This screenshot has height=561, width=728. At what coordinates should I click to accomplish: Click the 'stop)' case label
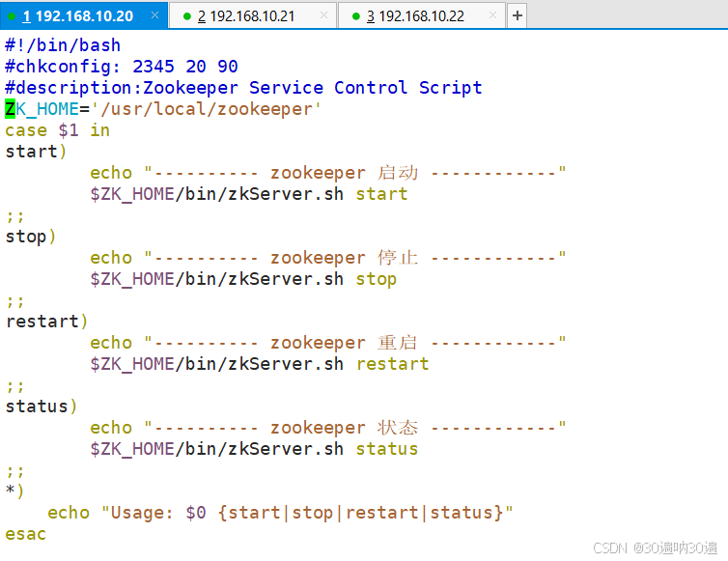click(31, 237)
